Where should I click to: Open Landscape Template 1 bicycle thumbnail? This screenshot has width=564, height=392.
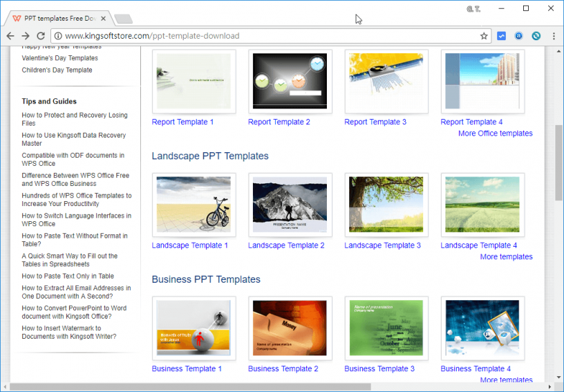pos(194,205)
